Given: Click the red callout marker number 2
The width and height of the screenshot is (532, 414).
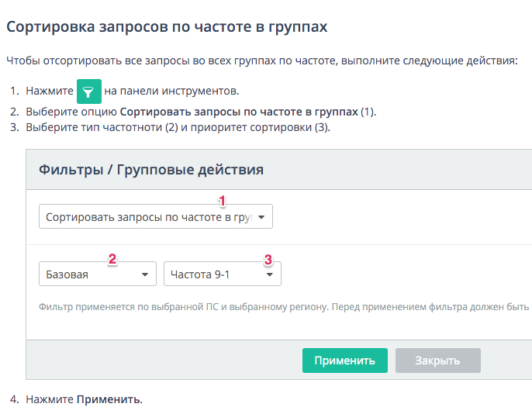Looking at the screenshot, I should [x=112, y=260].
